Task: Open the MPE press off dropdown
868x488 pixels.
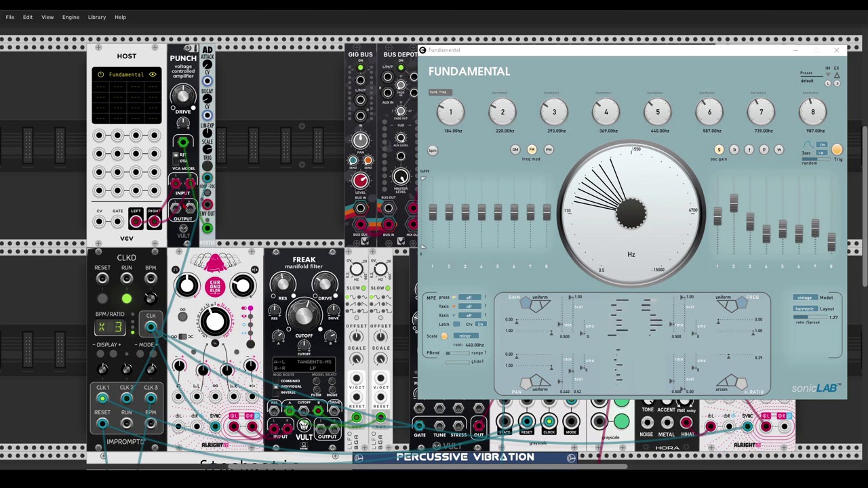Action: click(x=469, y=298)
